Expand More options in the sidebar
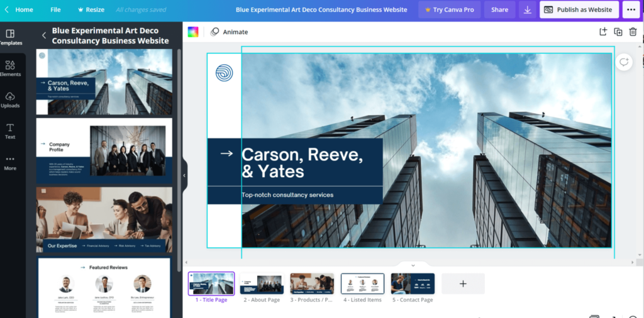This screenshot has height=318, width=644. pyautogui.click(x=10, y=162)
